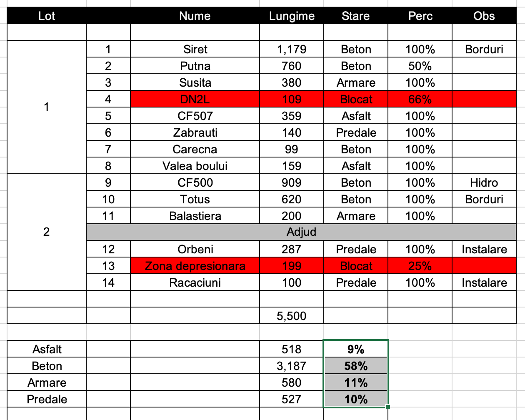Image resolution: width=525 pixels, height=420 pixels.
Task: Select the Zona depresionara cell
Action: coord(195,266)
